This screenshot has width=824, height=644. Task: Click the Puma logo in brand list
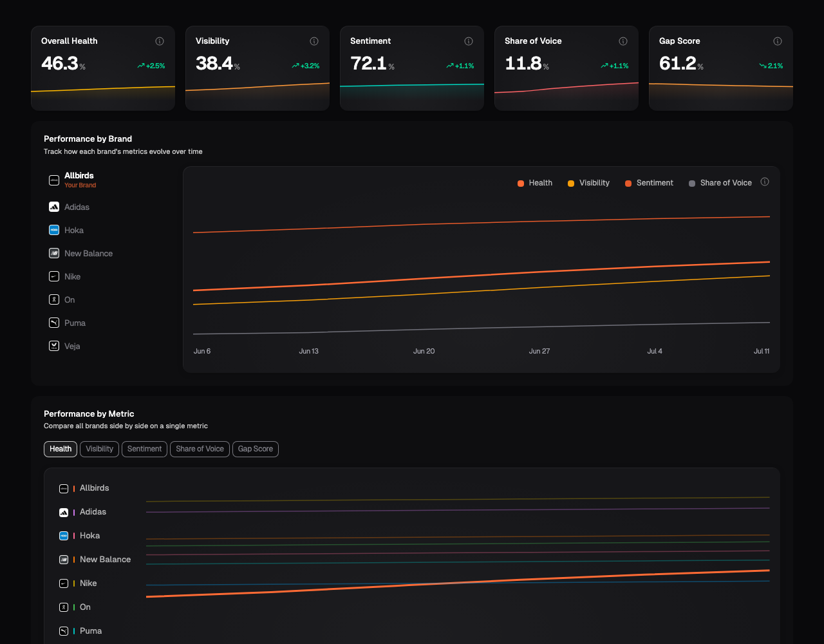click(x=54, y=323)
